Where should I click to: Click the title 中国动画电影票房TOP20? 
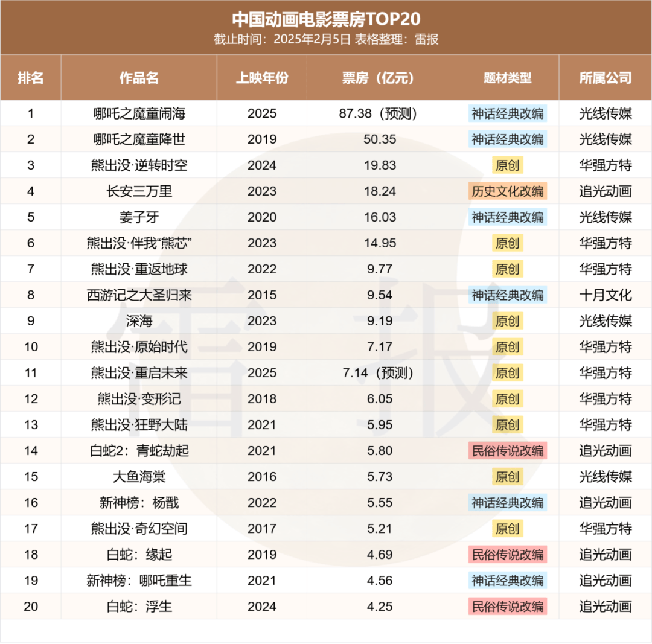(326, 19)
